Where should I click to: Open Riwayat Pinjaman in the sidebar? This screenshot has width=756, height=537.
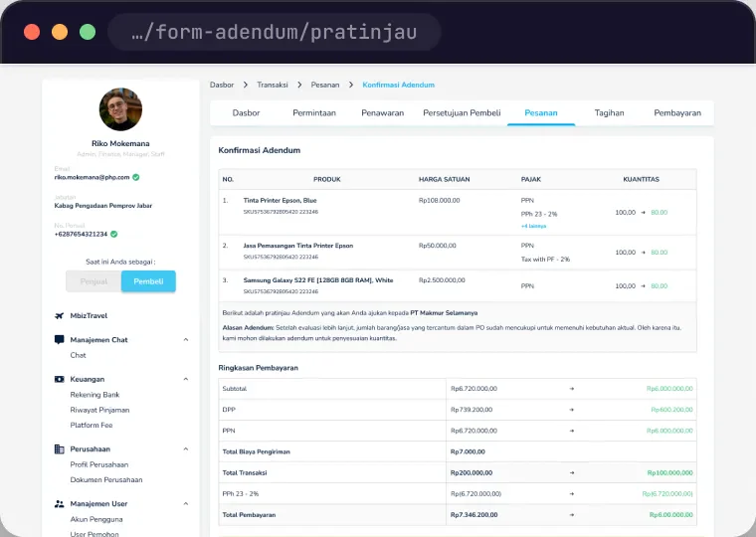tap(99, 411)
